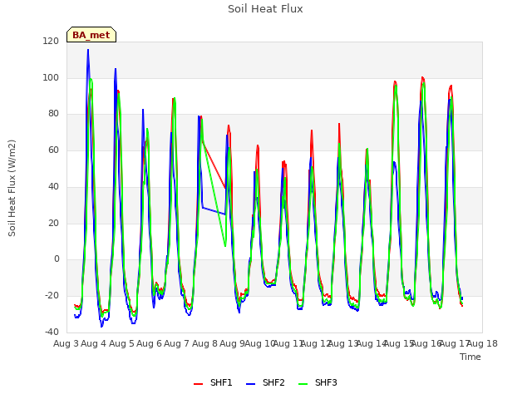Click the Aug 7 x-axis label
The width and height of the screenshot is (532, 399).
pyautogui.click(x=177, y=343)
